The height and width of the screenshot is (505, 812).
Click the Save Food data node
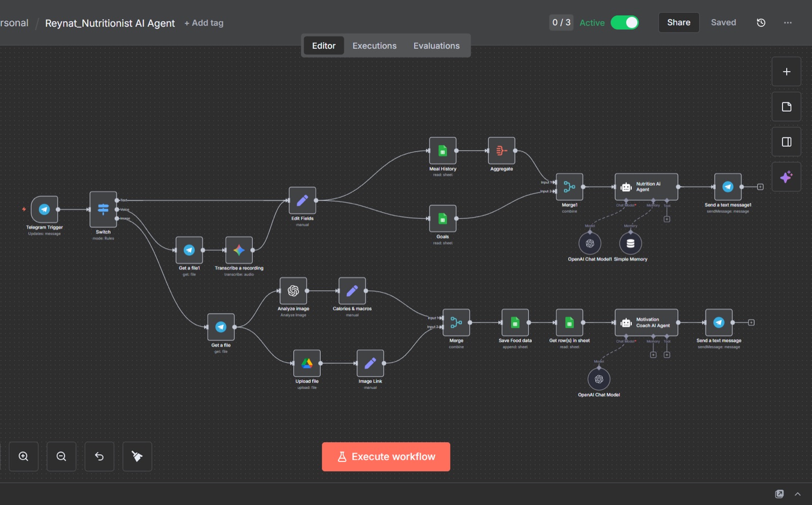pos(515,322)
